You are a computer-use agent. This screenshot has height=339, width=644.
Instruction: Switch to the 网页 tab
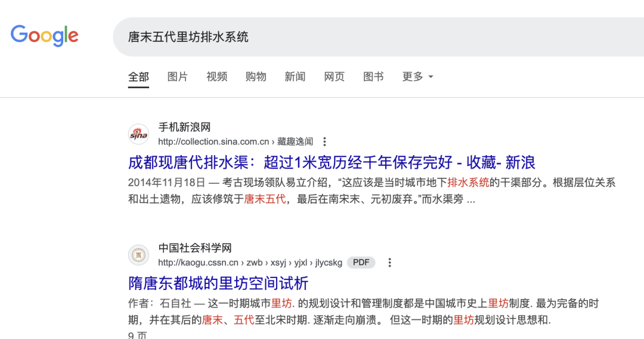click(335, 77)
